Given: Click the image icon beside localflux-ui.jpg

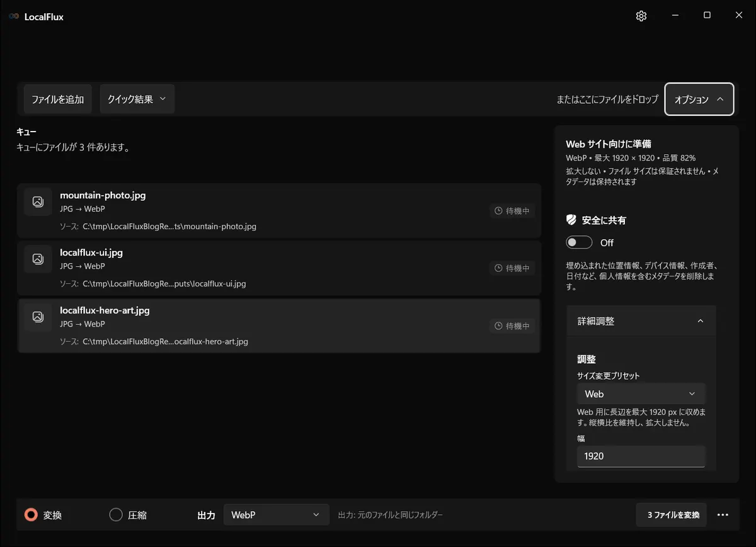Looking at the screenshot, I should point(38,259).
